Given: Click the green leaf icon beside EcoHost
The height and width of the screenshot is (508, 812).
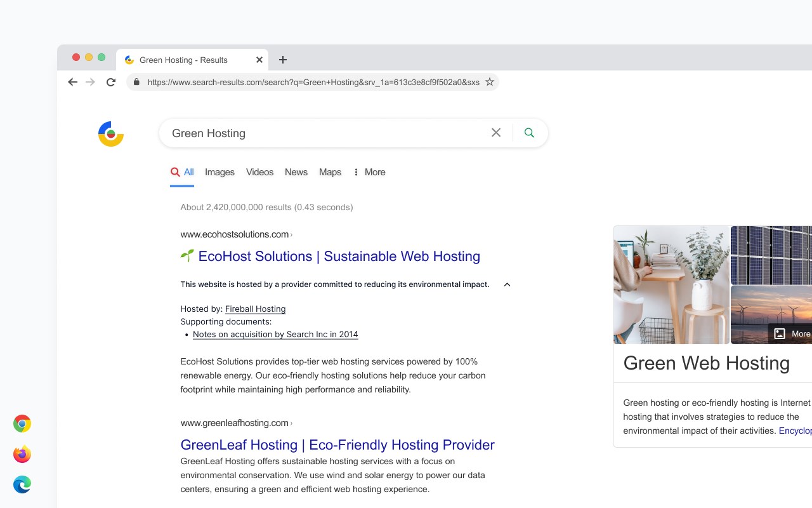Looking at the screenshot, I should pos(187,256).
